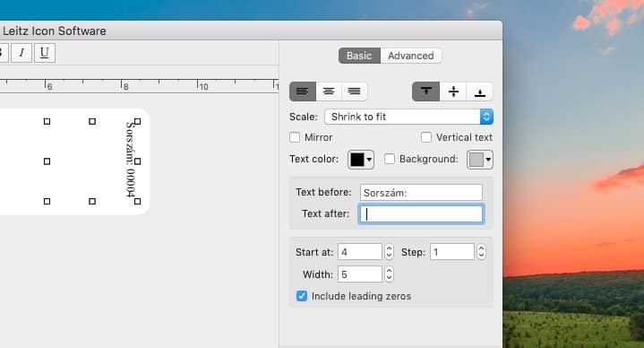Image resolution: width=644 pixels, height=348 pixels.
Task: Click the Step stepper arrows
Action: click(x=481, y=252)
